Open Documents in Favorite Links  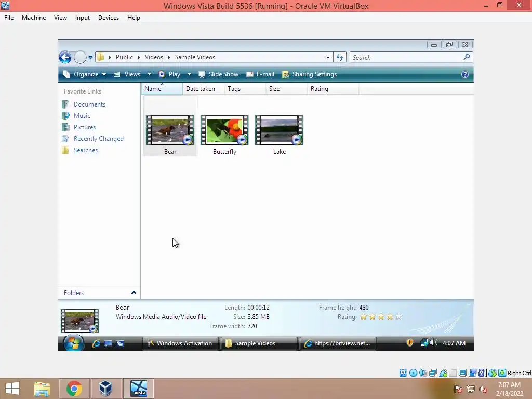click(84, 104)
